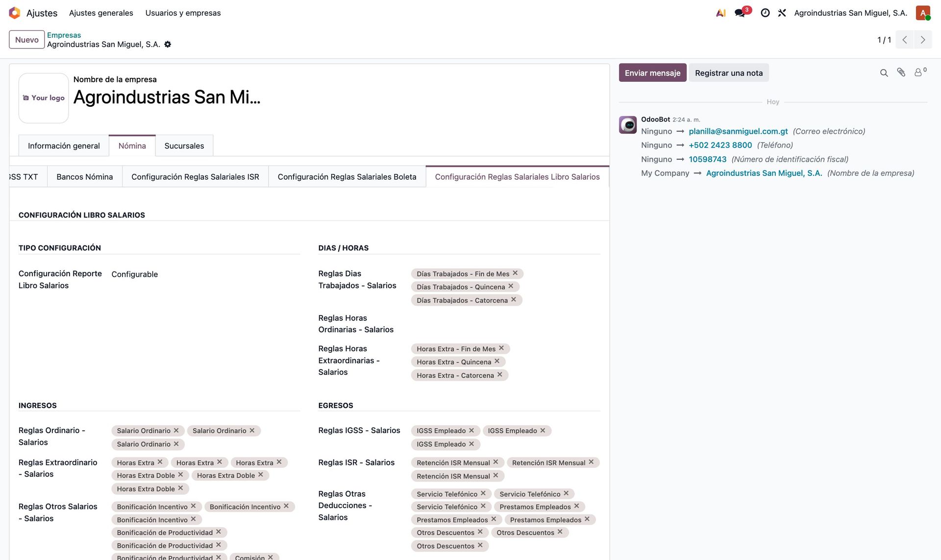
Task: Remove the Horas Extra - Quincena tag
Action: (x=497, y=361)
